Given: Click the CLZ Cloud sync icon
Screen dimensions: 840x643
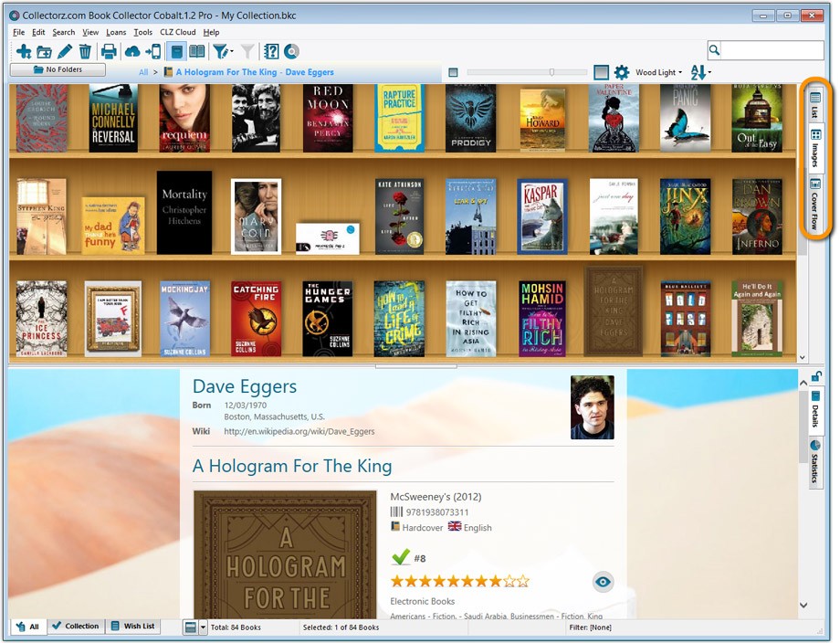Looking at the screenshot, I should (x=132, y=51).
